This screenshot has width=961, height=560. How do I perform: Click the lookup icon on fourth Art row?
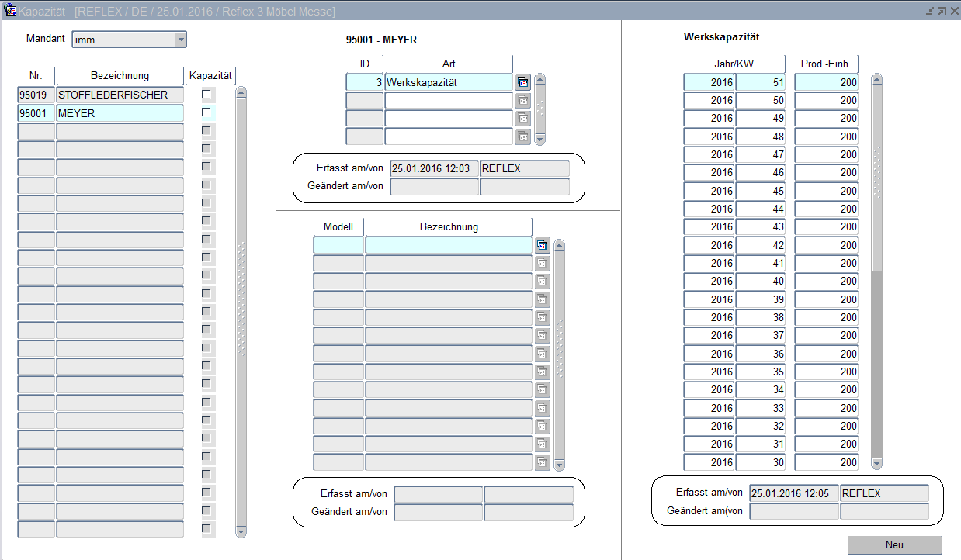pos(522,137)
